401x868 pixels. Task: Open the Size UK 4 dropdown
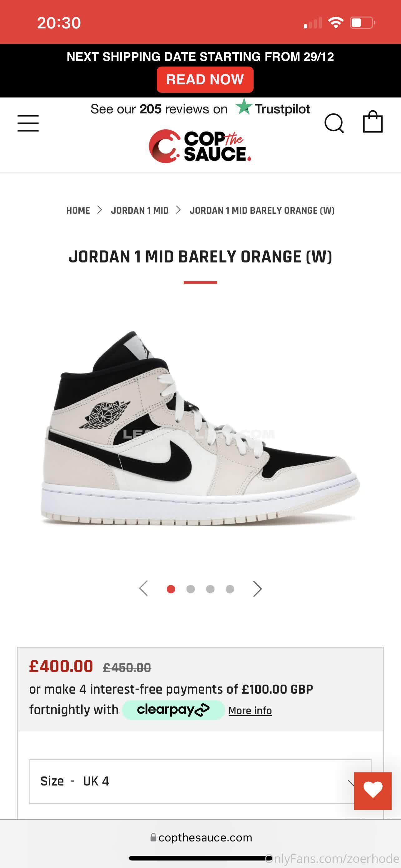click(x=200, y=781)
